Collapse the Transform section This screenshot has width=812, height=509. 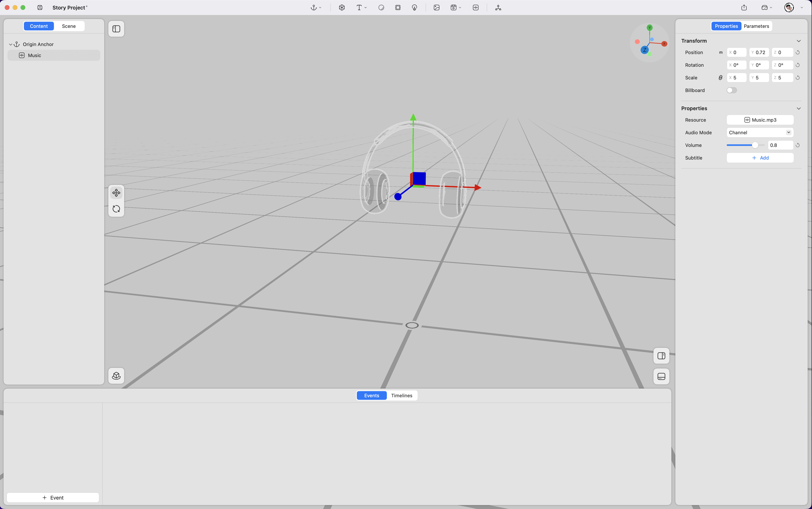tap(799, 41)
